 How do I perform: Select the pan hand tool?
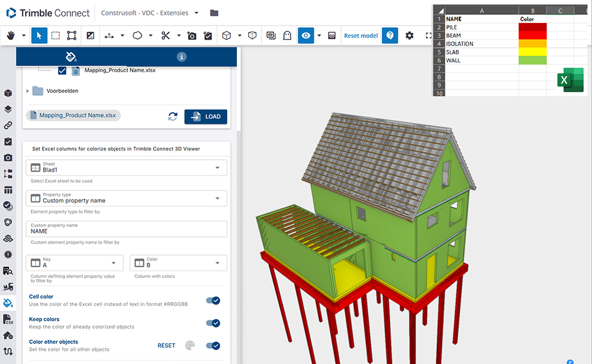11,36
